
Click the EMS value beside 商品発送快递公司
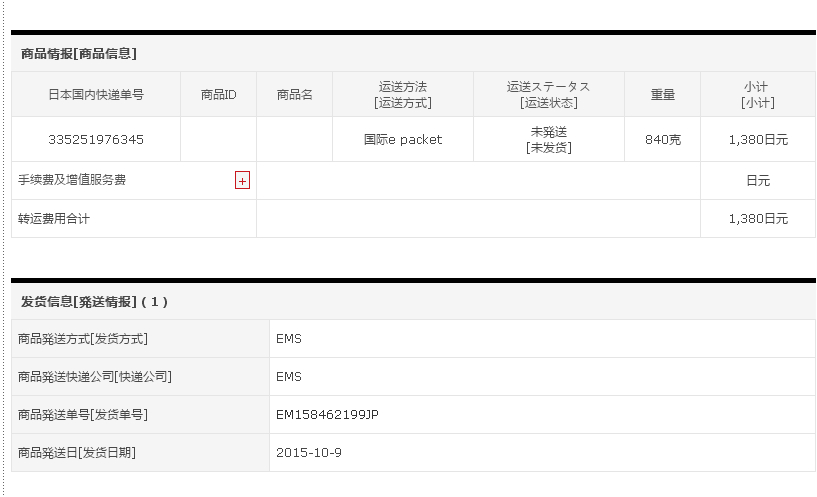click(289, 377)
